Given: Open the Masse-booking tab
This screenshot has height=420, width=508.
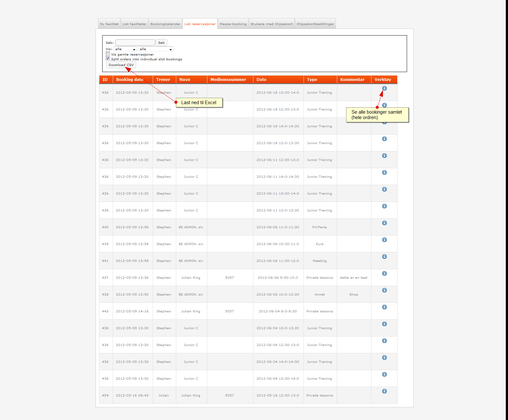Looking at the screenshot, I should [x=233, y=24].
